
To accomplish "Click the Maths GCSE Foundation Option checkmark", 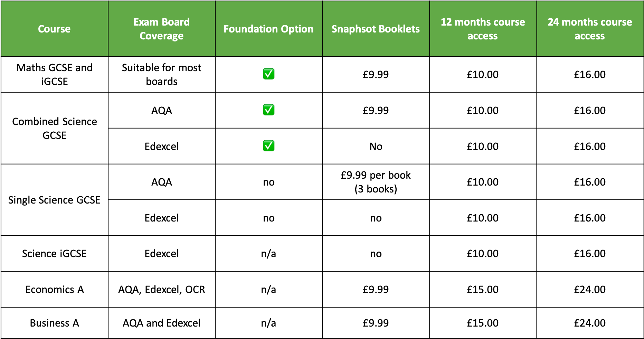I will (268, 74).
